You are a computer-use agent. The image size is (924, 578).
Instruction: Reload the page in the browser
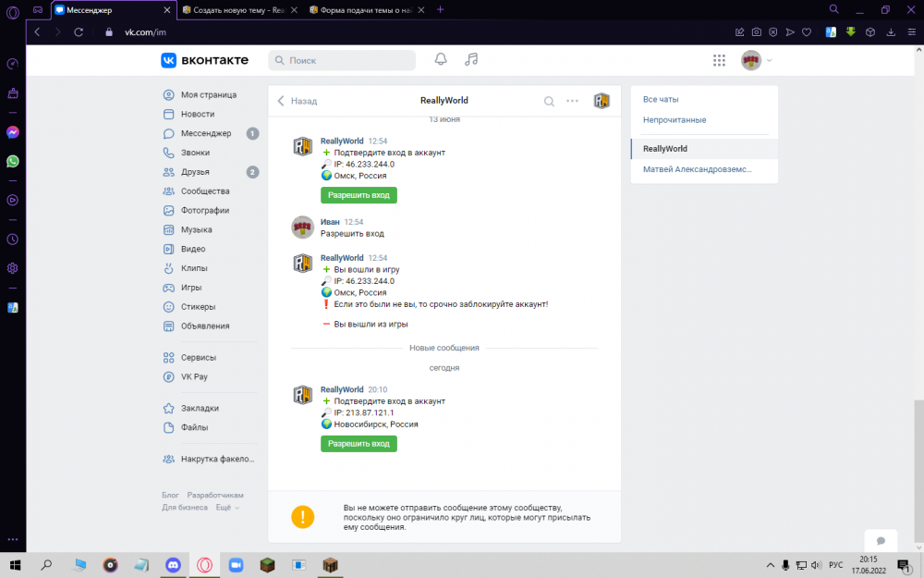(x=79, y=32)
